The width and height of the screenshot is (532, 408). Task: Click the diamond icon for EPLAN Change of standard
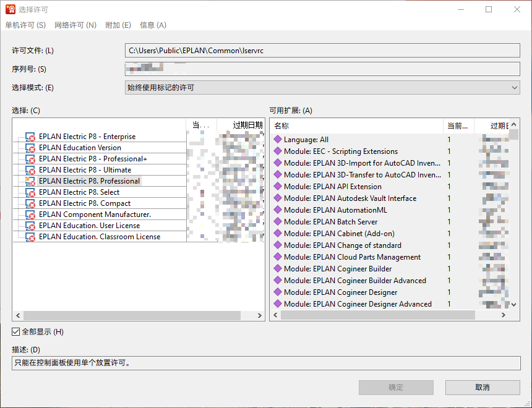click(x=278, y=245)
